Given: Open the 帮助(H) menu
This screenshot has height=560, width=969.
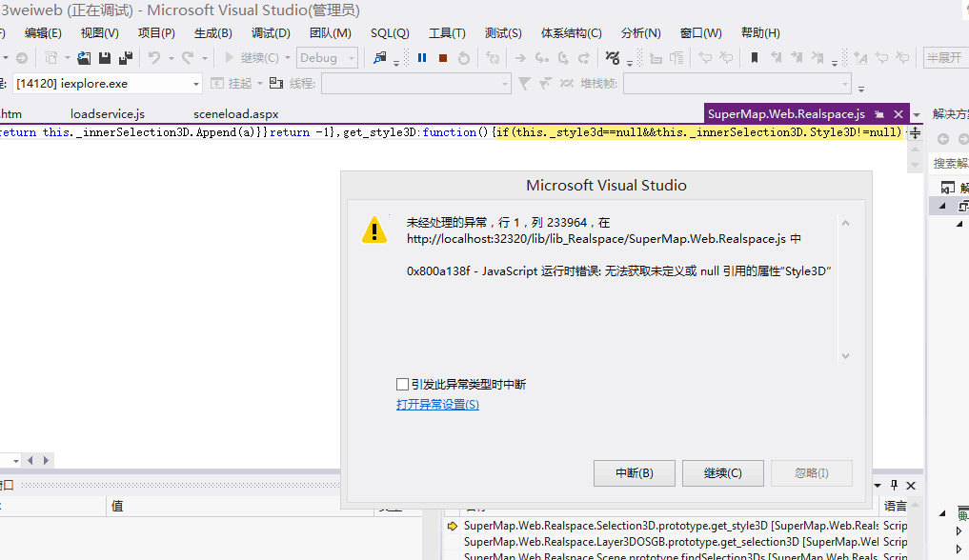Looking at the screenshot, I should (760, 33).
